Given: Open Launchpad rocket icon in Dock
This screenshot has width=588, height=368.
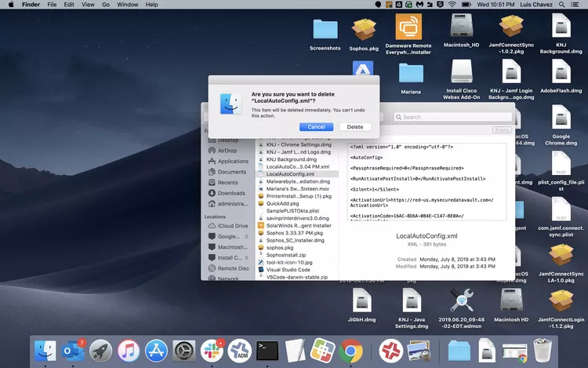Looking at the screenshot, I should [x=100, y=351].
